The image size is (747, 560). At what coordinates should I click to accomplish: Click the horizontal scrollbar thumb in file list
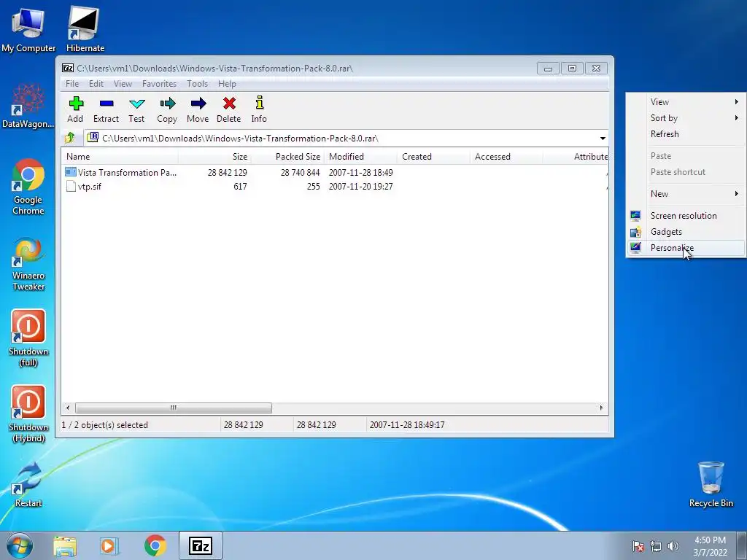(174, 408)
